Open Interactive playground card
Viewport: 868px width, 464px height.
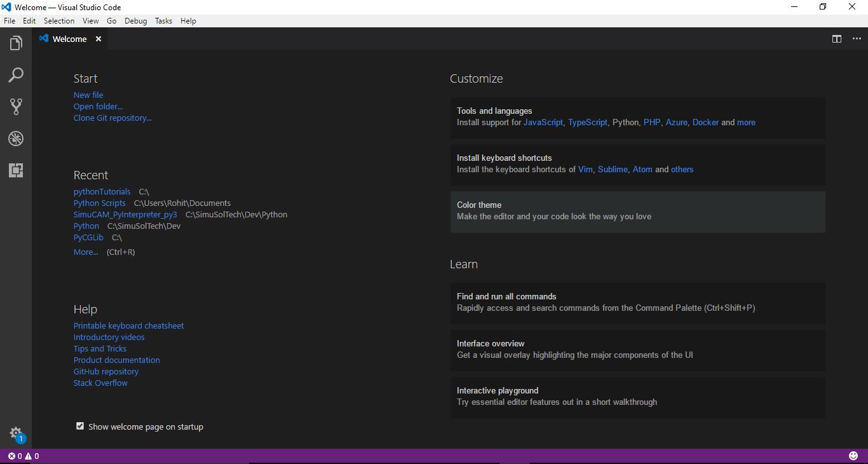pos(637,397)
